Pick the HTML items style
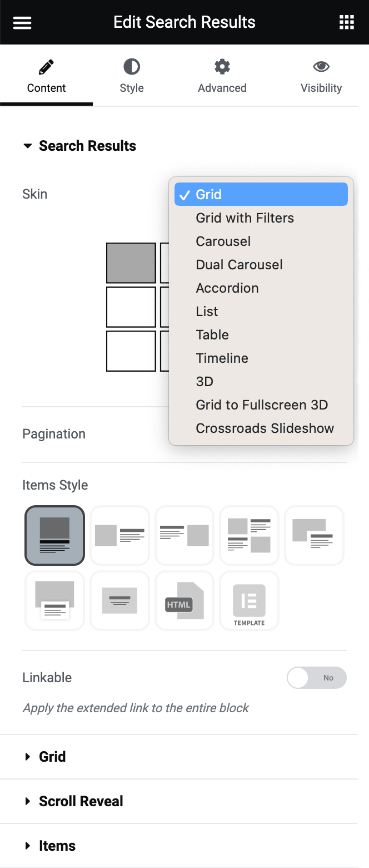The image size is (369, 868). click(184, 601)
